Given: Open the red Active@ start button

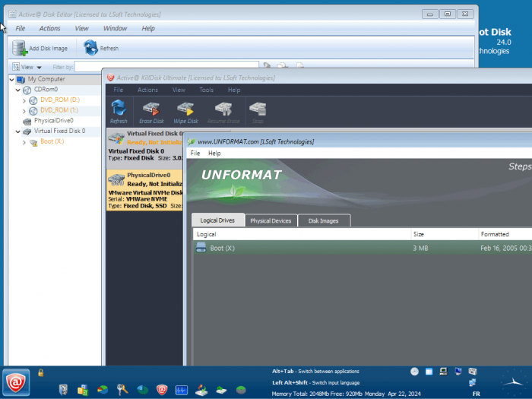Looking at the screenshot, I should [16, 383].
